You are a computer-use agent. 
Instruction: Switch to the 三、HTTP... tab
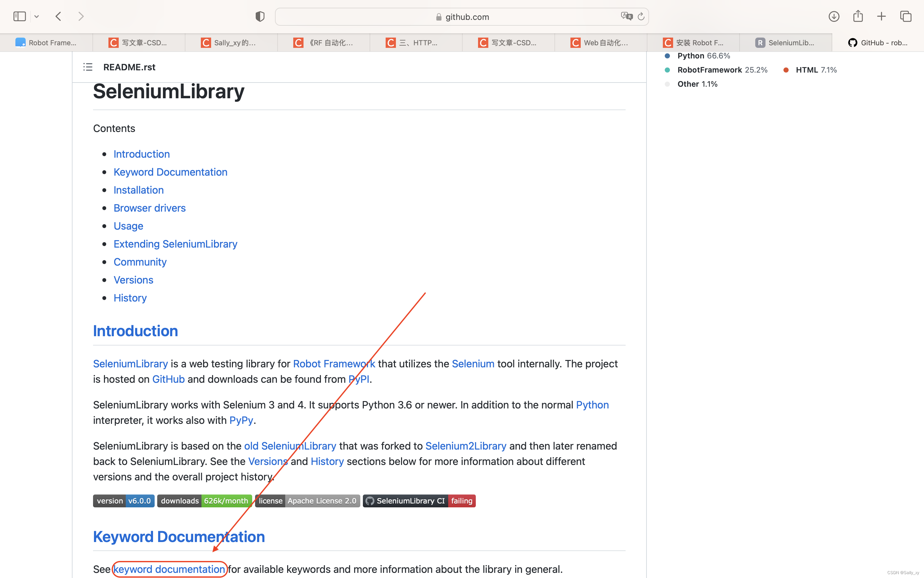[x=416, y=42]
